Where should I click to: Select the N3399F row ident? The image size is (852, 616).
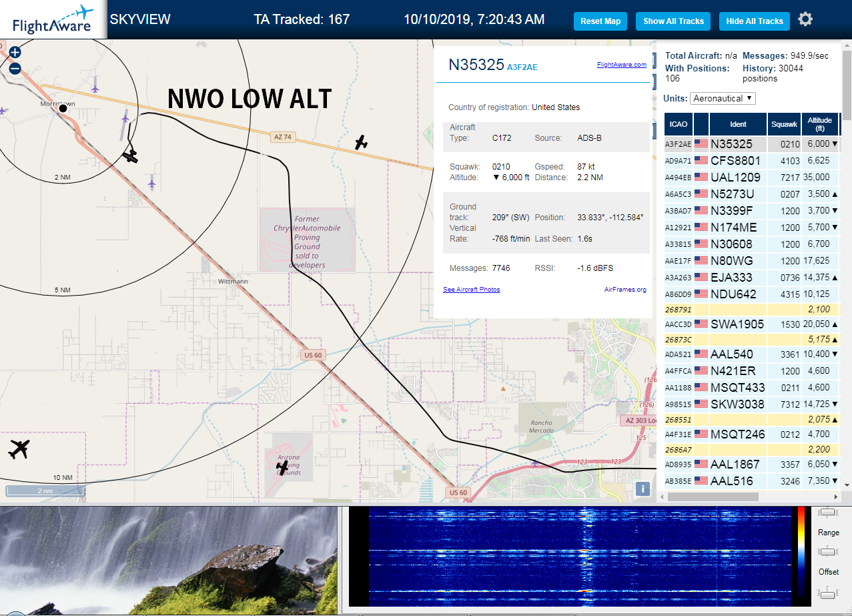point(733,211)
